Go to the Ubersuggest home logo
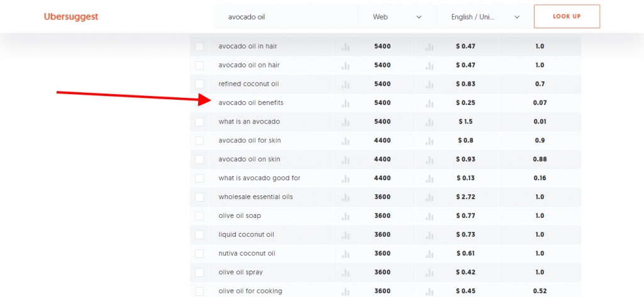 pyautogui.click(x=71, y=17)
